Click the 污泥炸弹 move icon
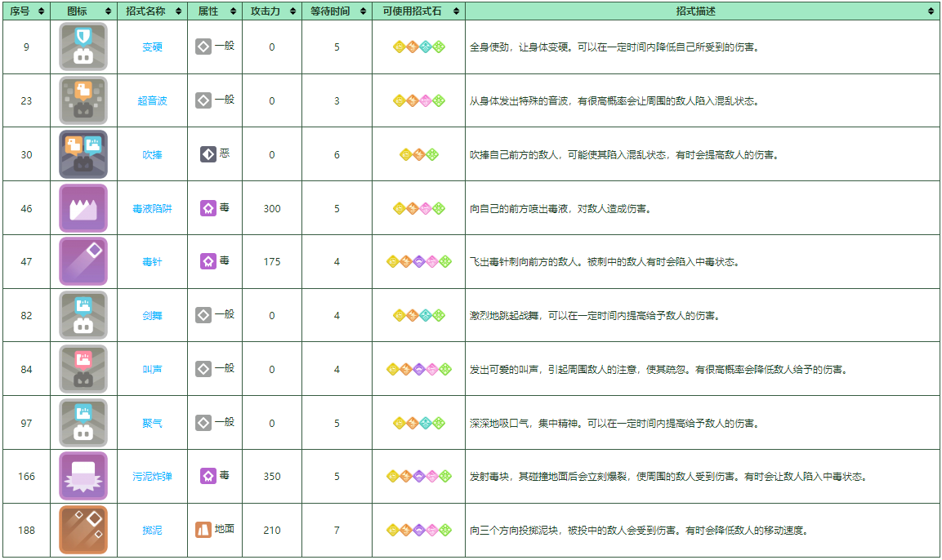 (x=83, y=476)
